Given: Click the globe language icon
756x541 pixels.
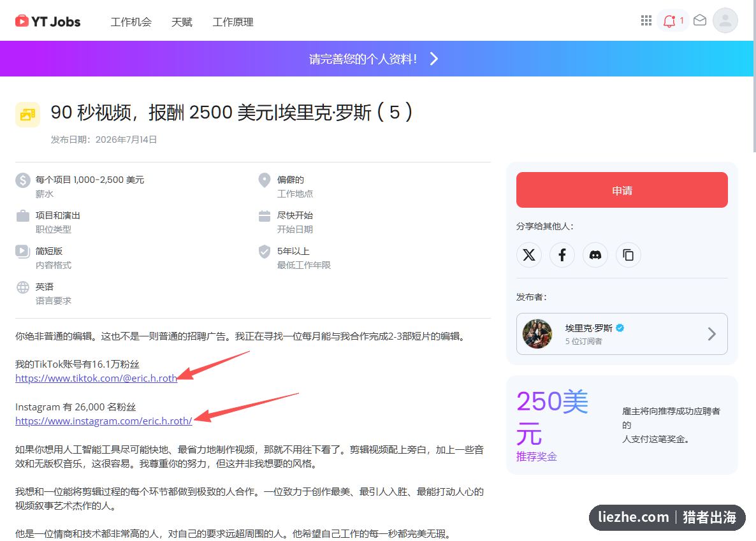Looking at the screenshot, I should tap(23, 287).
